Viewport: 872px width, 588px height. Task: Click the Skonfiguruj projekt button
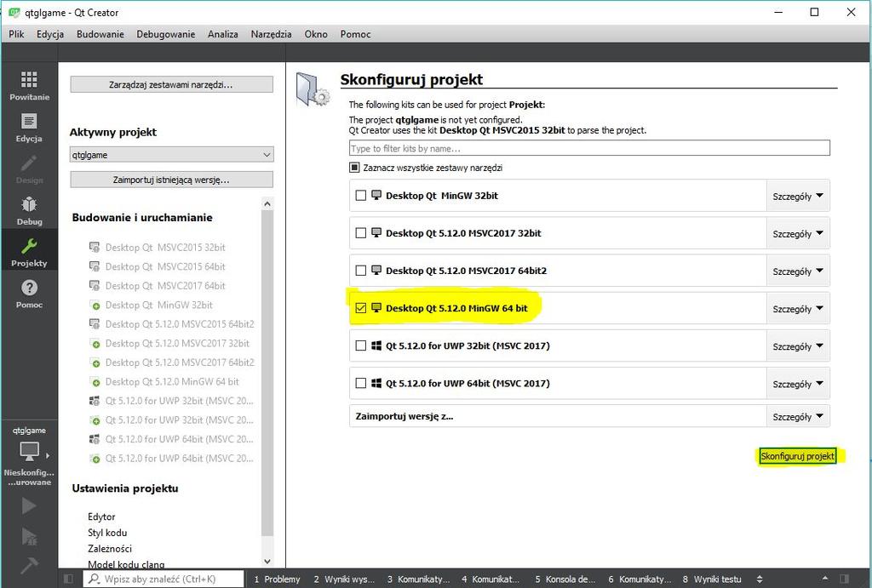tap(797, 456)
